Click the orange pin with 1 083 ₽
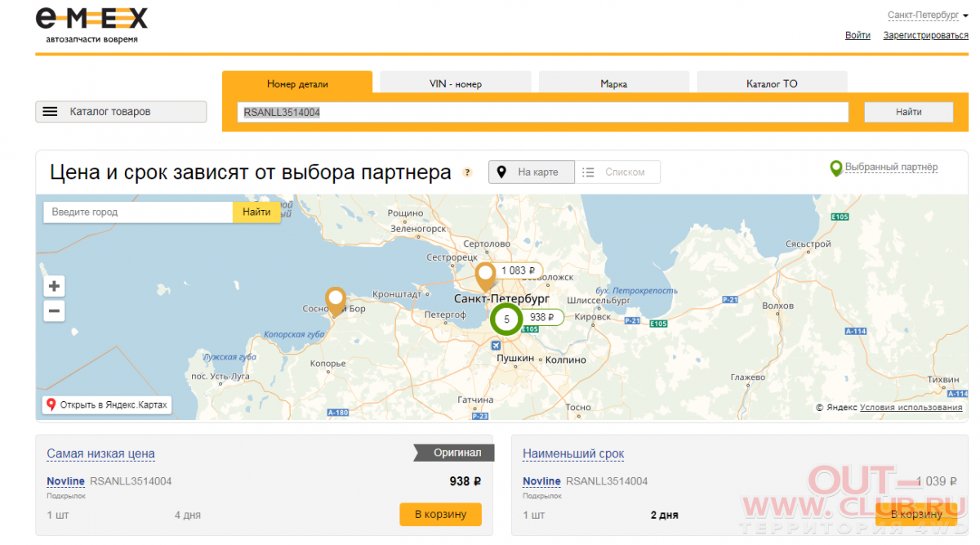The image size is (980, 545). [x=486, y=276]
